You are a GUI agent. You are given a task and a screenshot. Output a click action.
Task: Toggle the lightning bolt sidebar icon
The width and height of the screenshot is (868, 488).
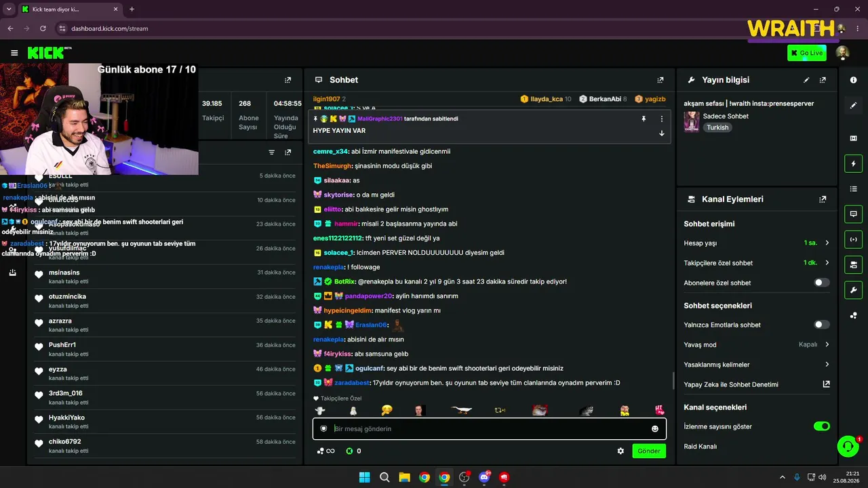(853, 163)
